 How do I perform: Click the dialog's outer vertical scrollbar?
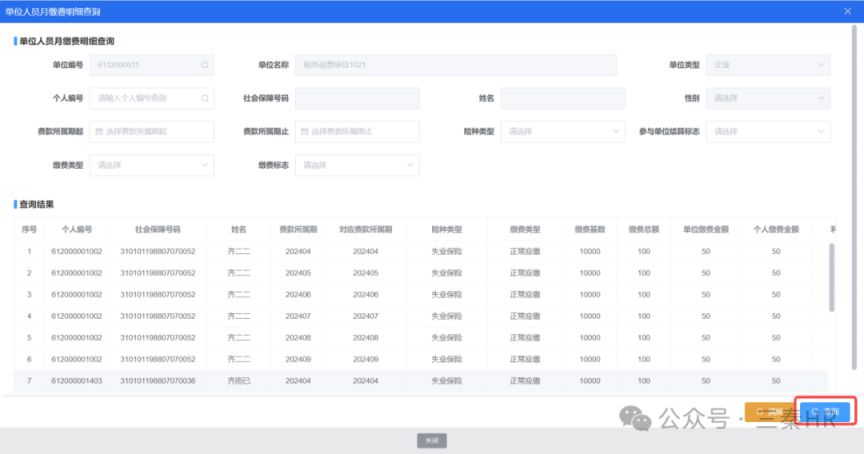tap(855, 198)
